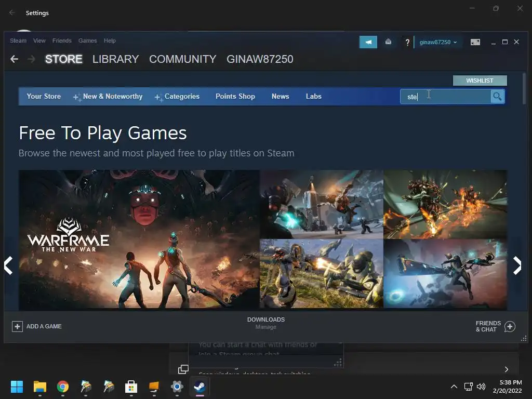Viewport: 532px width, 399px height.
Task: Open the Points Shop link
Action: (235, 96)
